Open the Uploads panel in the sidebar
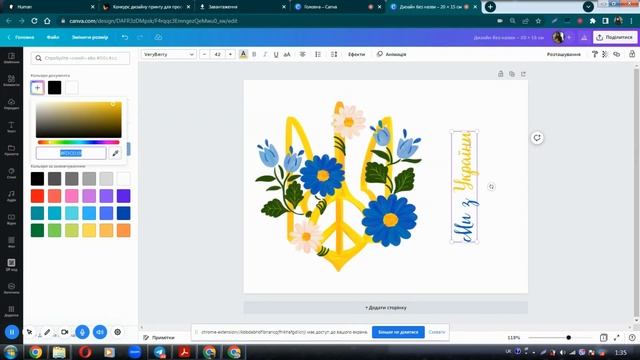 coord(11,104)
